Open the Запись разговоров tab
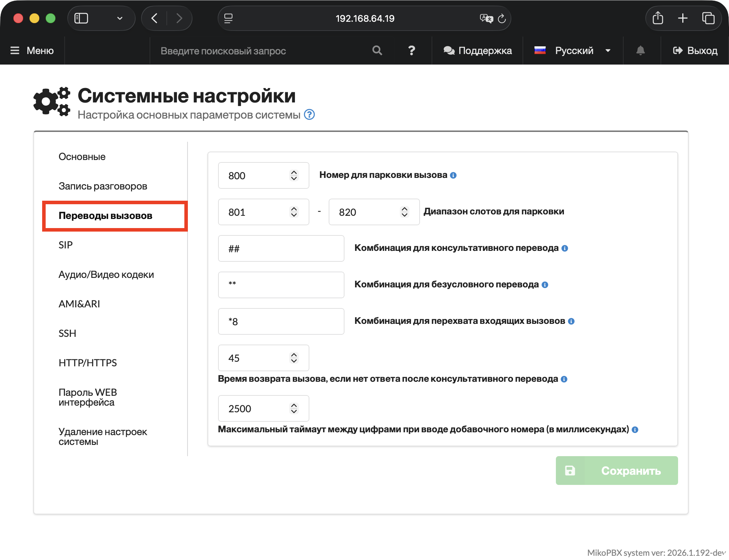Screen dimensions: 729x560 pyautogui.click(x=103, y=186)
